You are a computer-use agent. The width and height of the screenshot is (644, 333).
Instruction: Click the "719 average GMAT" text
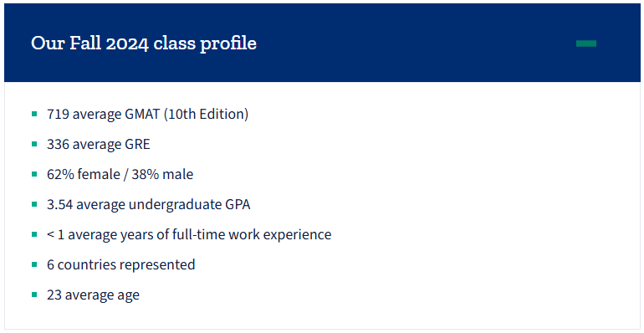coord(103,114)
